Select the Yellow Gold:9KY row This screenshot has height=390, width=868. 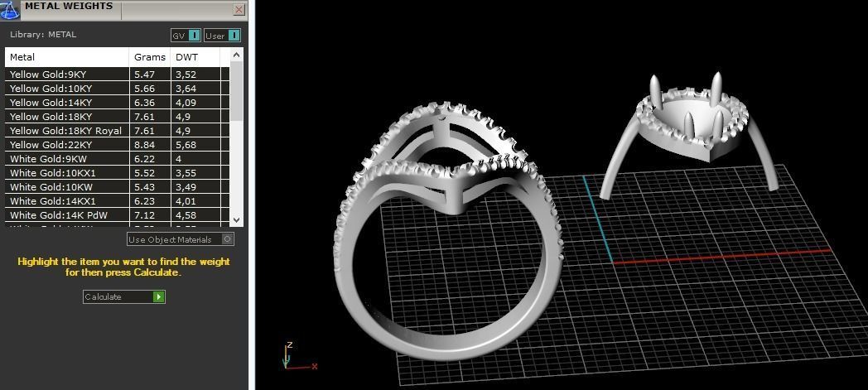117,75
